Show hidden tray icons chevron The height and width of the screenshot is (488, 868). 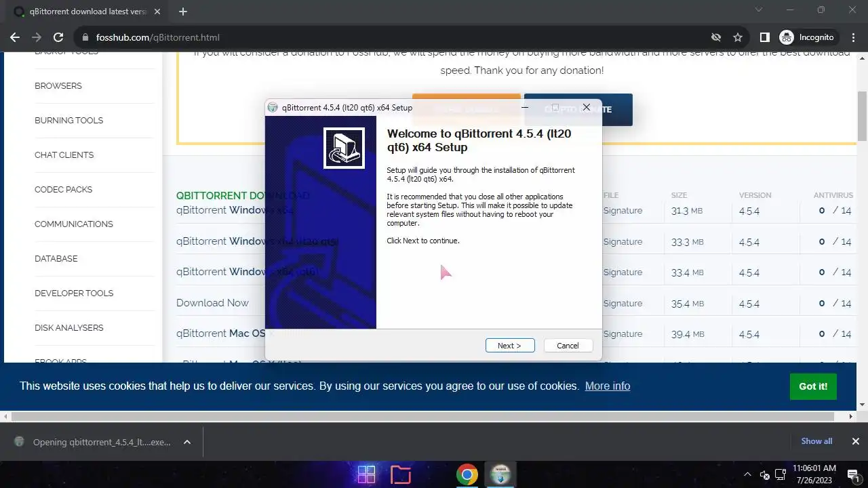pyautogui.click(x=747, y=474)
